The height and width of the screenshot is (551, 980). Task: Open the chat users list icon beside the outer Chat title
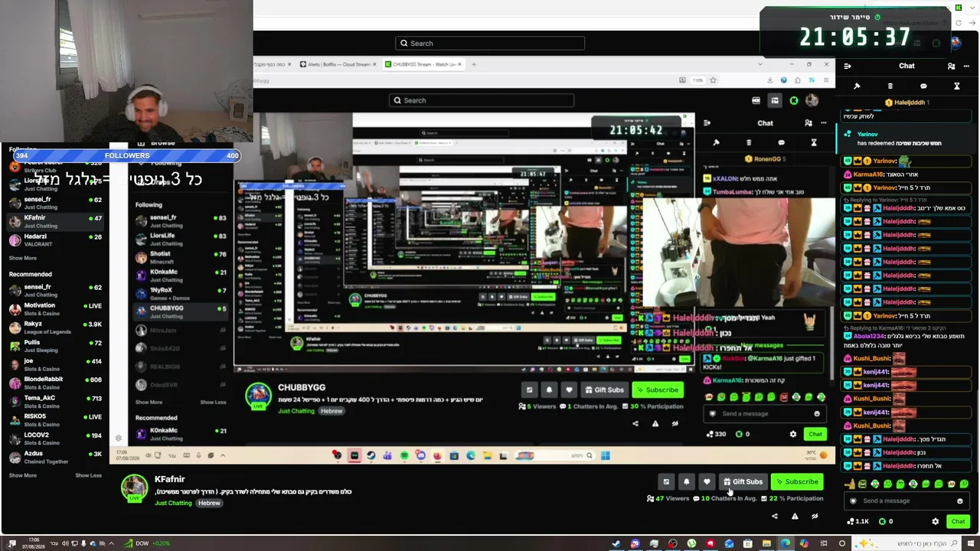point(951,66)
